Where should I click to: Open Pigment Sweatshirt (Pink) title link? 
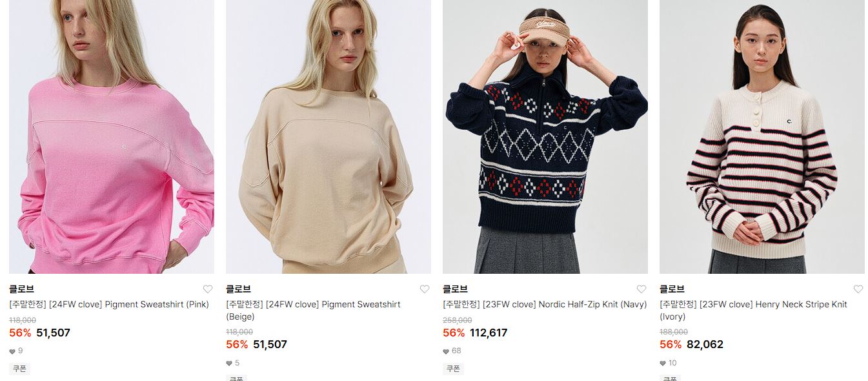(x=109, y=304)
